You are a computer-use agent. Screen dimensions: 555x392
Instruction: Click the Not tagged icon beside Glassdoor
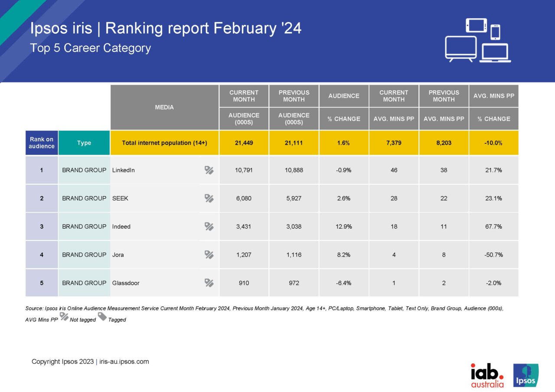pyautogui.click(x=209, y=283)
